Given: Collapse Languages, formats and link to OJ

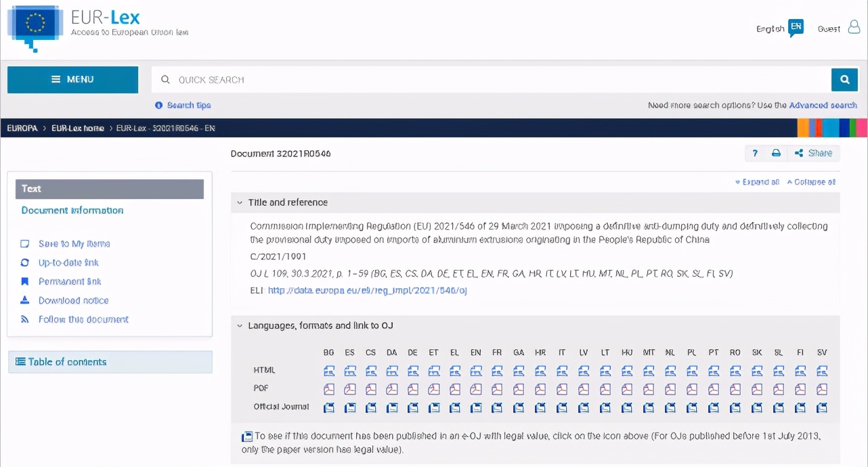Looking at the screenshot, I should coord(240,326).
